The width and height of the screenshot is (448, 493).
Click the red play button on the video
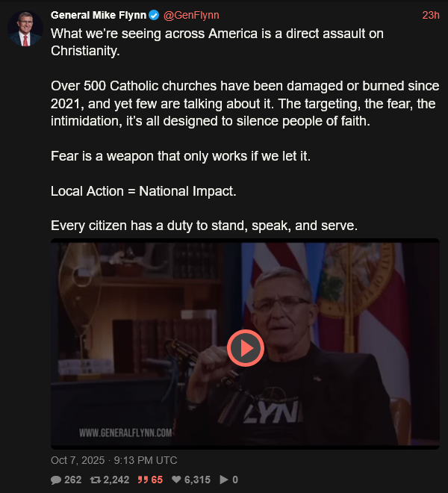[x=246, y=348]
